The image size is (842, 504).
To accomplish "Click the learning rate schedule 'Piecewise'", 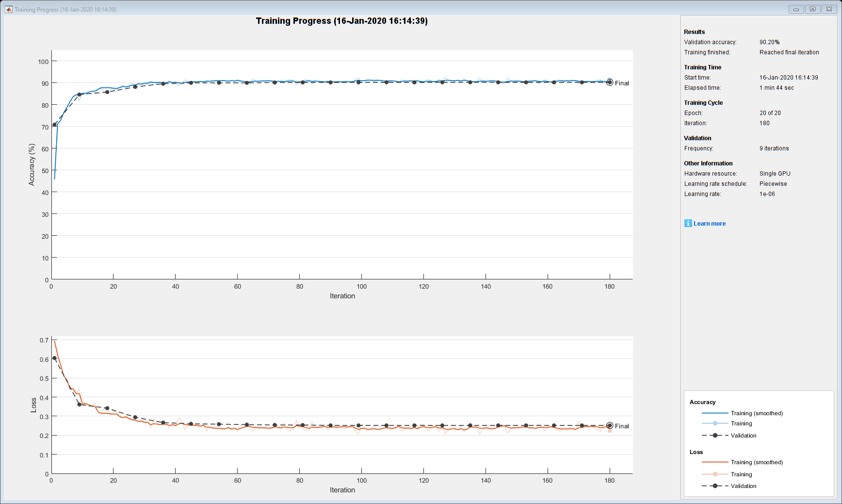I will click(x=773, y=184).
